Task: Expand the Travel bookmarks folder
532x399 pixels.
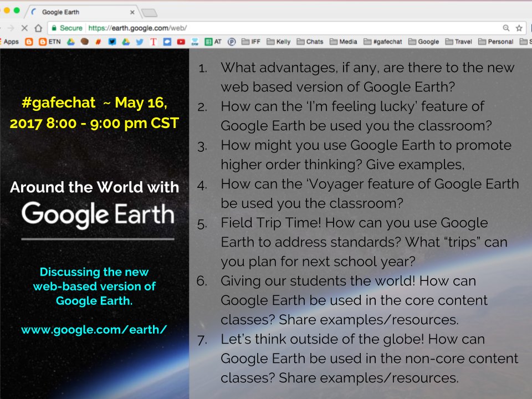Action: click(x=459, y=42)
